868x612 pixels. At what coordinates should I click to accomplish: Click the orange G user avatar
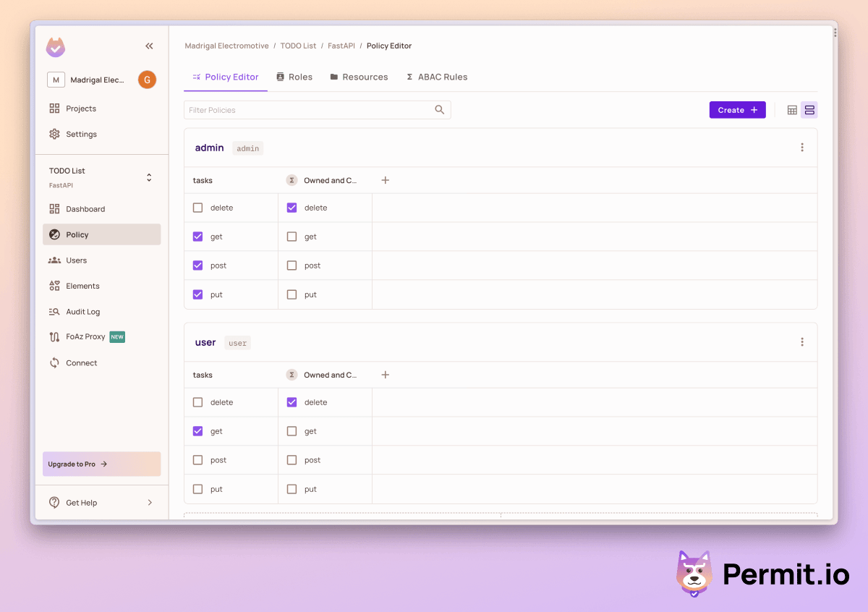coord(147,80)
